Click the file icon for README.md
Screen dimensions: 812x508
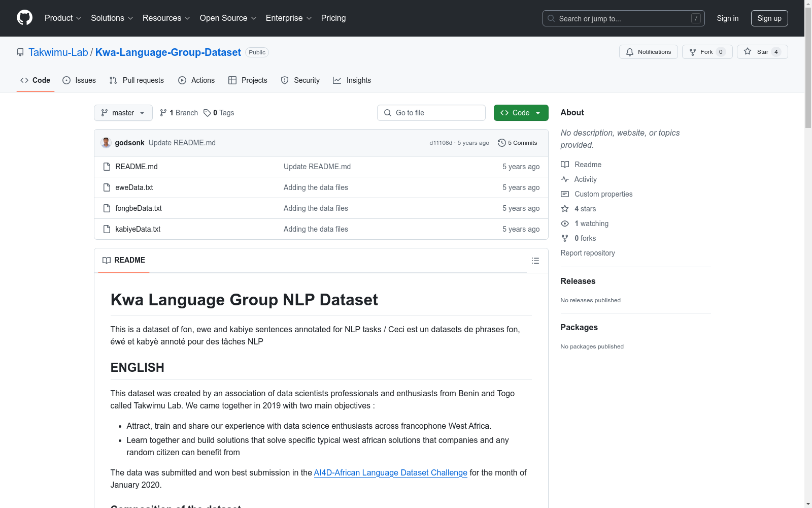(107, 167)
